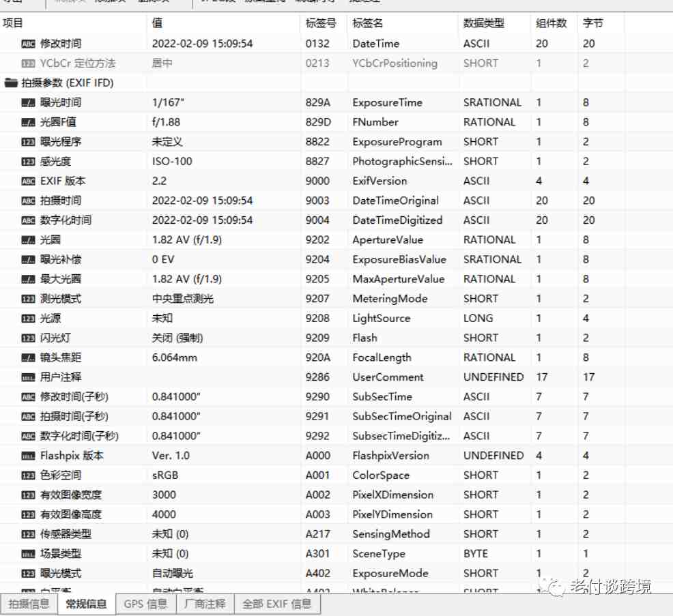Select the 123 icon beside 传感器类型
The image size is (673, 616).
click(29, 535)
